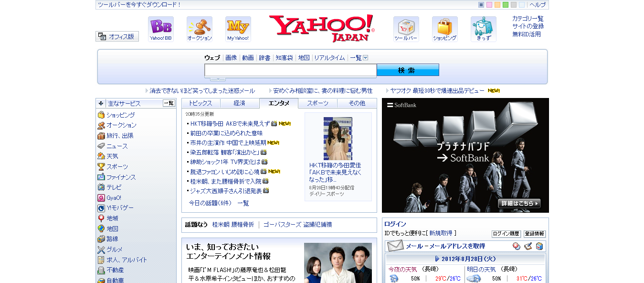Click the オークション icon in services sidebar
Screen dimensions: 644x283
click(x=101, y=125)
